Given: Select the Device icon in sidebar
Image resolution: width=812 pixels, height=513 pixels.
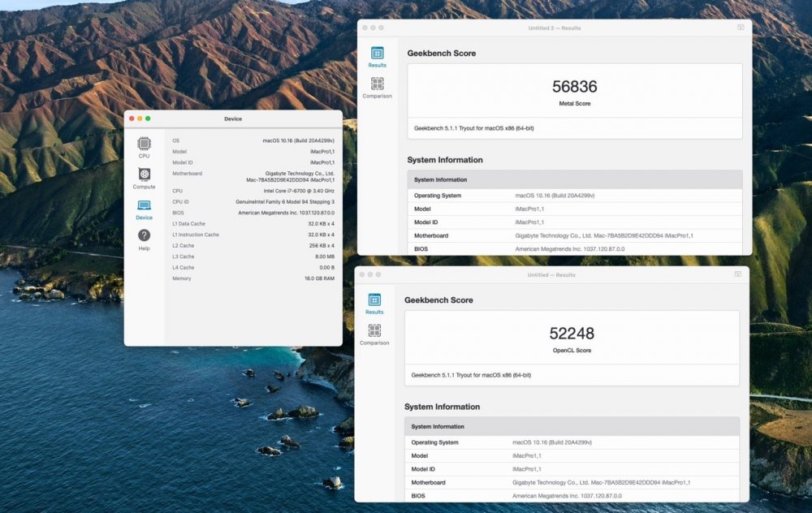Looking at the screenshot, I should (144, 209).
